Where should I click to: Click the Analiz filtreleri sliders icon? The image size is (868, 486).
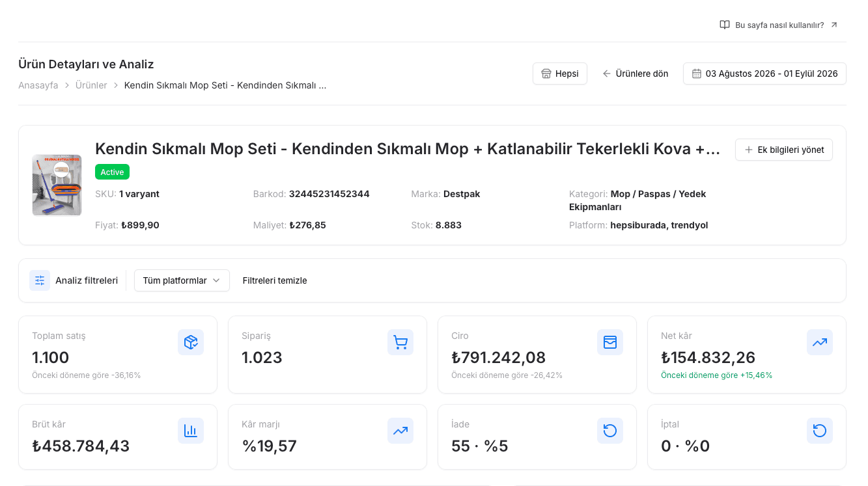pyautogui.click(x=40, y=280)
